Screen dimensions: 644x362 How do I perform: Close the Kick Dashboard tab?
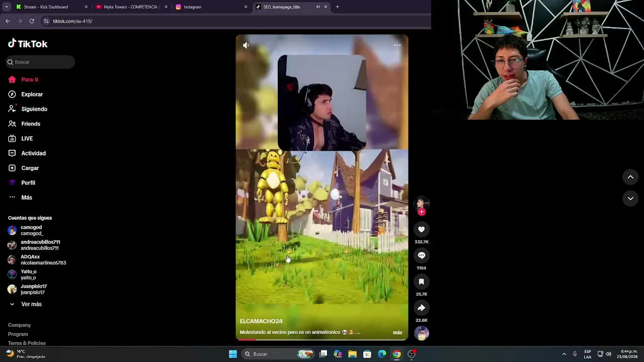point(86,7)
